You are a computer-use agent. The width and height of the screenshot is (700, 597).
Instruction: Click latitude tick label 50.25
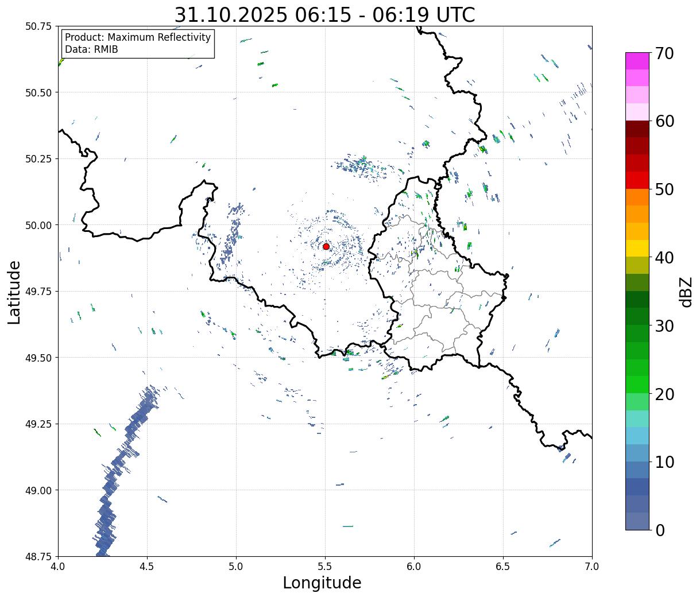(38, 159)
